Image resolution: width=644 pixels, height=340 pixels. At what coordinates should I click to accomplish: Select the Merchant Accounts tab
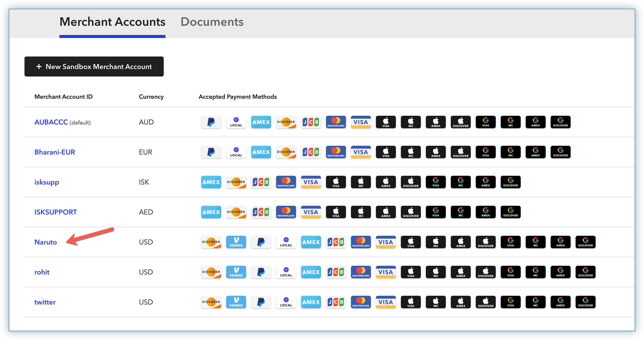point(112,22)
